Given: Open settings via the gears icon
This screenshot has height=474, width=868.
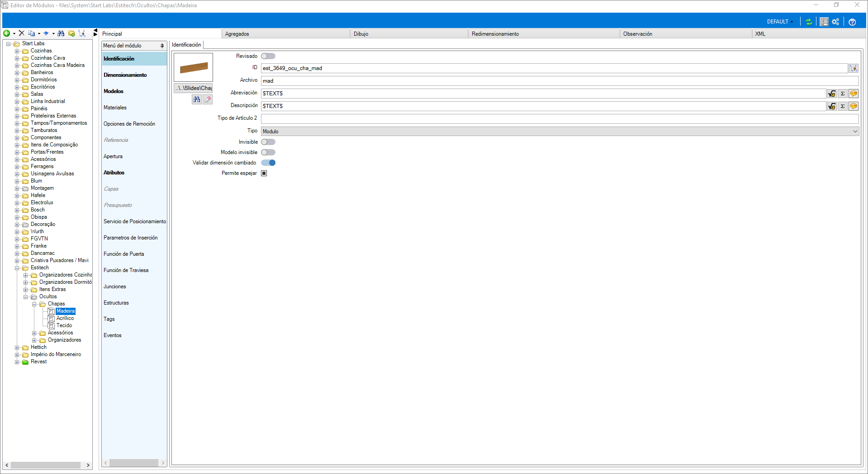Looking at the screenshot, I should coord(835,22).
